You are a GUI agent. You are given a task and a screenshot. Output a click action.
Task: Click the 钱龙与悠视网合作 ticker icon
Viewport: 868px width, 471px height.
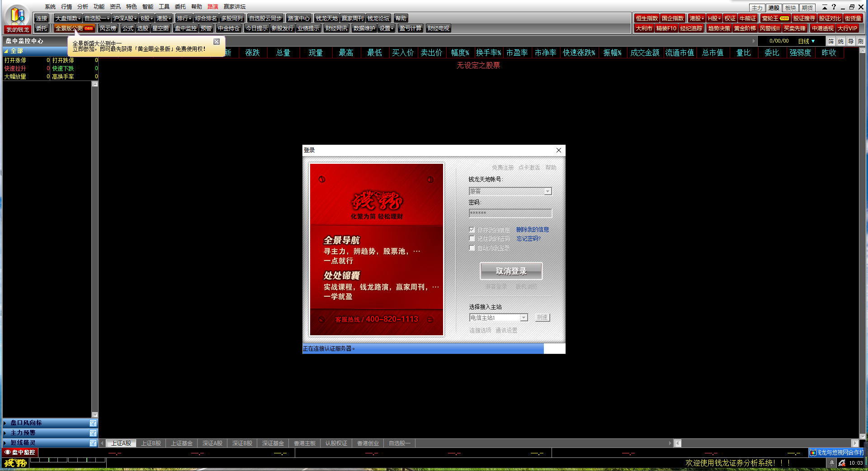click(813, 452)
